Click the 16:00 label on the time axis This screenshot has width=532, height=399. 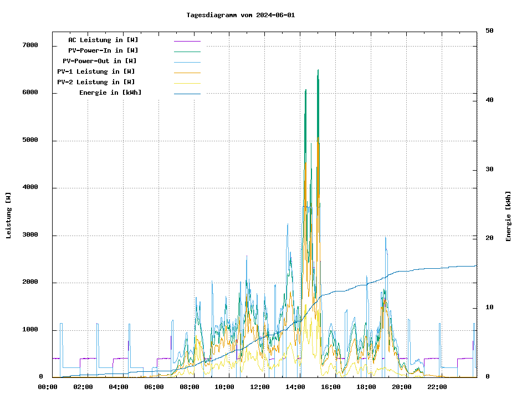coord(331,387)
